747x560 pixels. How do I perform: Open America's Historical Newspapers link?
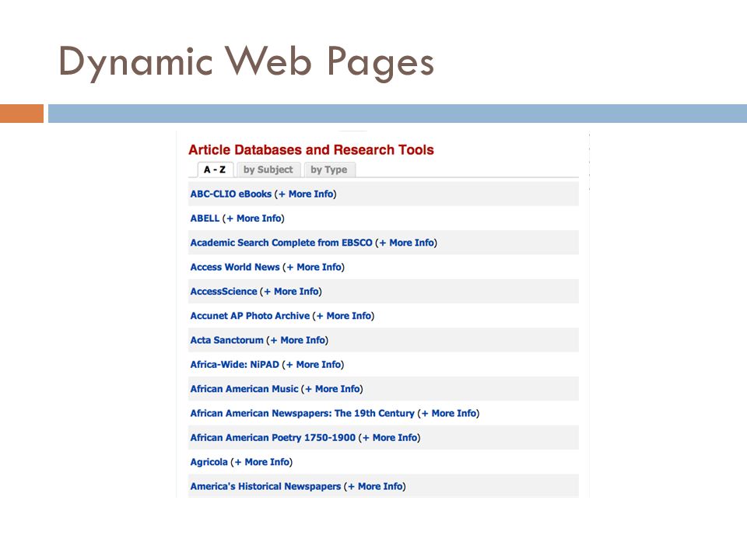pyautogui.click(x=265, y=486)
